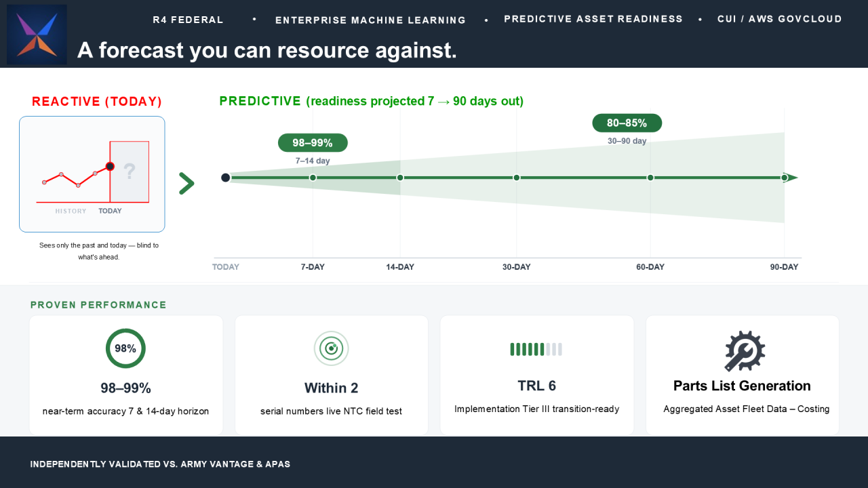The width and height of the screenshot is (868, 488).
Task: Click the footer INDEPENDENTLY VALIDATED text
Action: (160, 464)
